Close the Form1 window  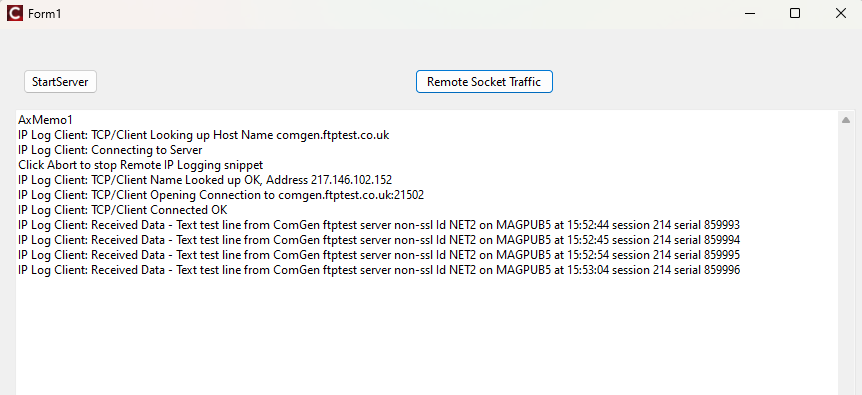point(840,13)
